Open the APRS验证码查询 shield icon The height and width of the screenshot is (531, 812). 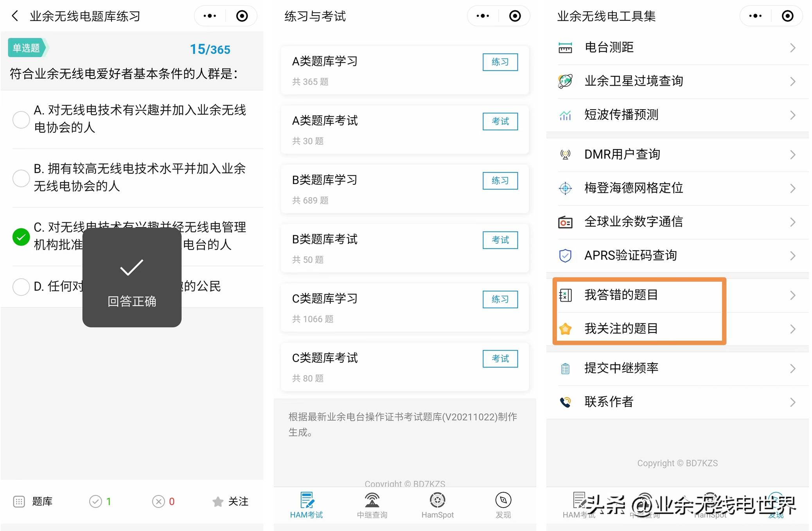(565, 256)
